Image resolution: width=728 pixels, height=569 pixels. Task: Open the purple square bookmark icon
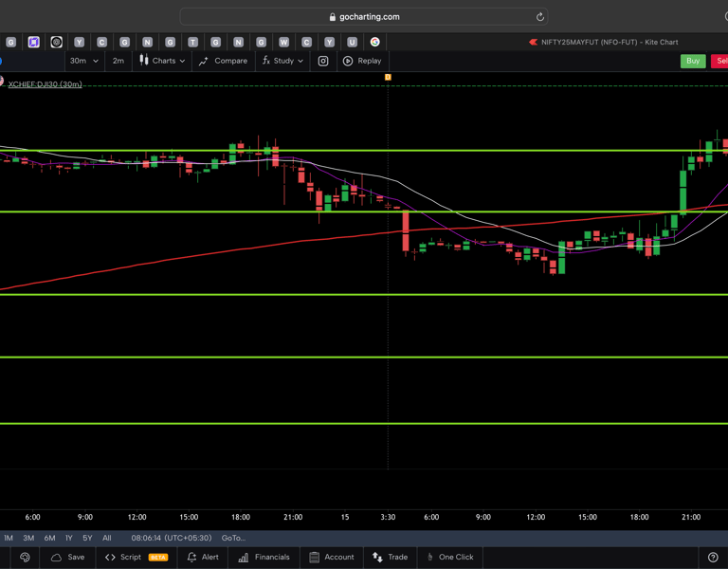coord(33,43)
